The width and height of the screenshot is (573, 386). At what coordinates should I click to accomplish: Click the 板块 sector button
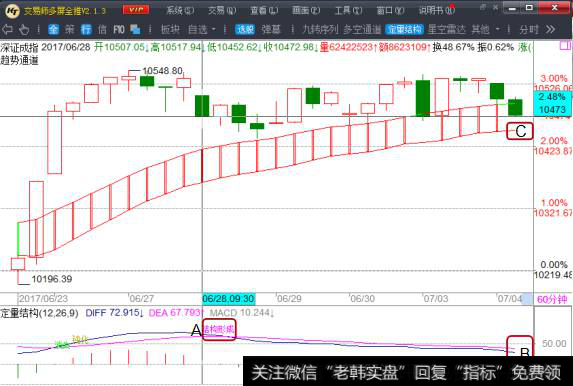170,29
